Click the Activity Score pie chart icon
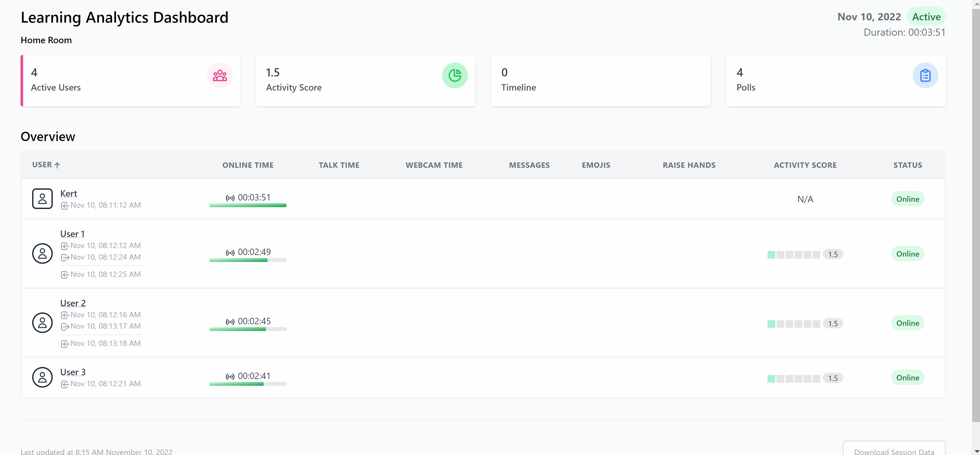980x455 pixels. click(x=455, y=75)
